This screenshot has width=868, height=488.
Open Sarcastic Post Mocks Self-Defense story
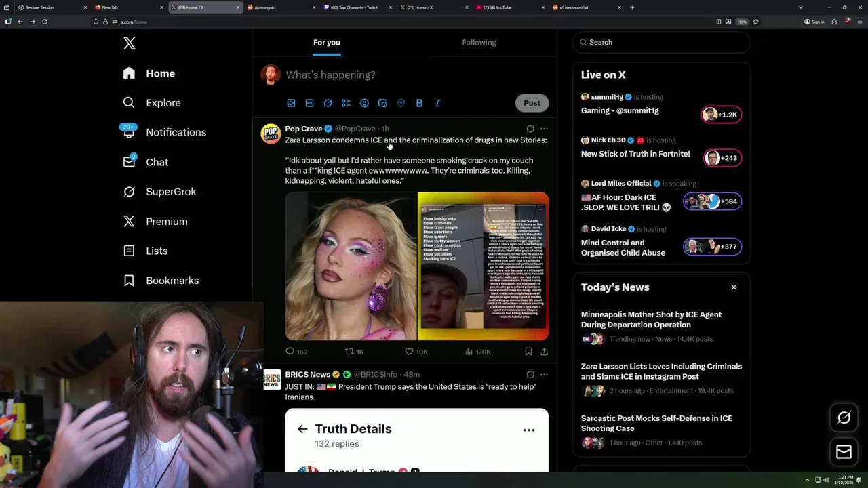pos(656,423)
